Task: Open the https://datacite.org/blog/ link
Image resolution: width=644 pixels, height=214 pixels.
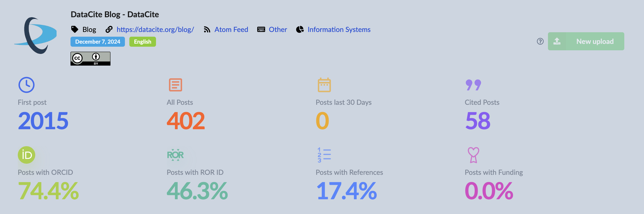Action: coord(155,29)
